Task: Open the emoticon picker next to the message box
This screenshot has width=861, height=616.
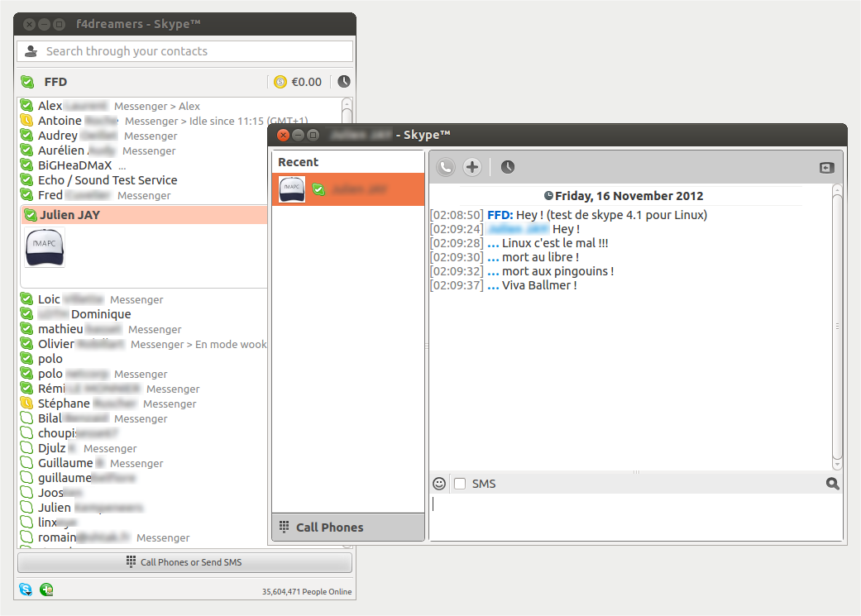Action: point(438,483)
